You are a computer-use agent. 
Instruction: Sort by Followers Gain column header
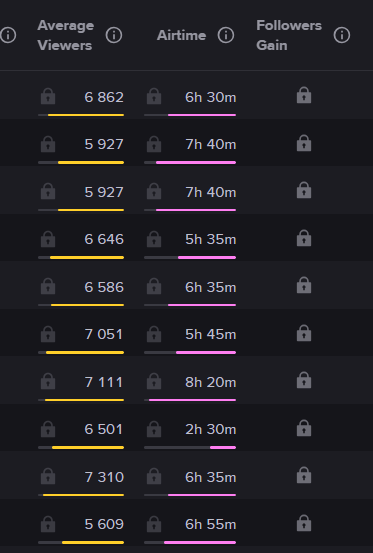pos(289,35)
